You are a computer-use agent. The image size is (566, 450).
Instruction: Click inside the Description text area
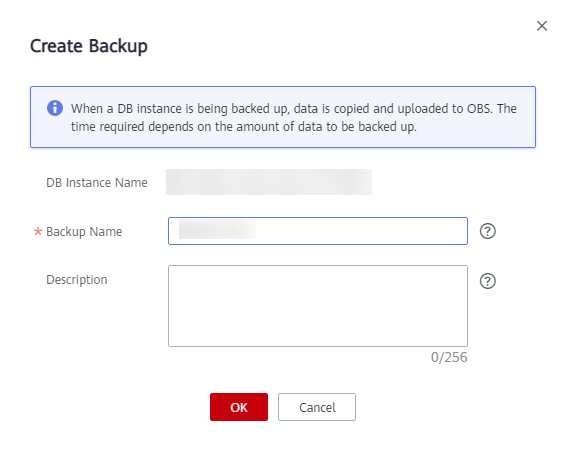(318, 306)
